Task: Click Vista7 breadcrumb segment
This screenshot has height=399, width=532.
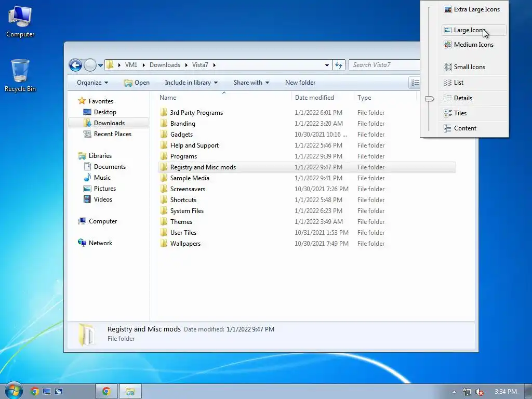Action: (x=200, y=65)
